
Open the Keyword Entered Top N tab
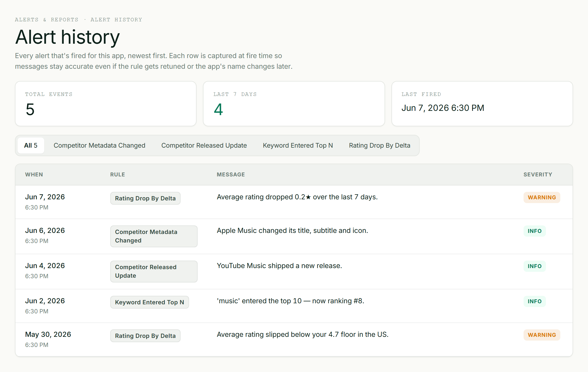click(298, 145)
